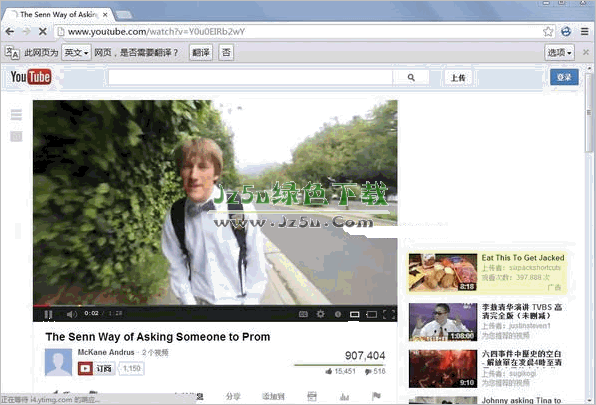Click the 1,150 subscriber count
This screenshot has width=596, height=405.
tap(132, 369)
